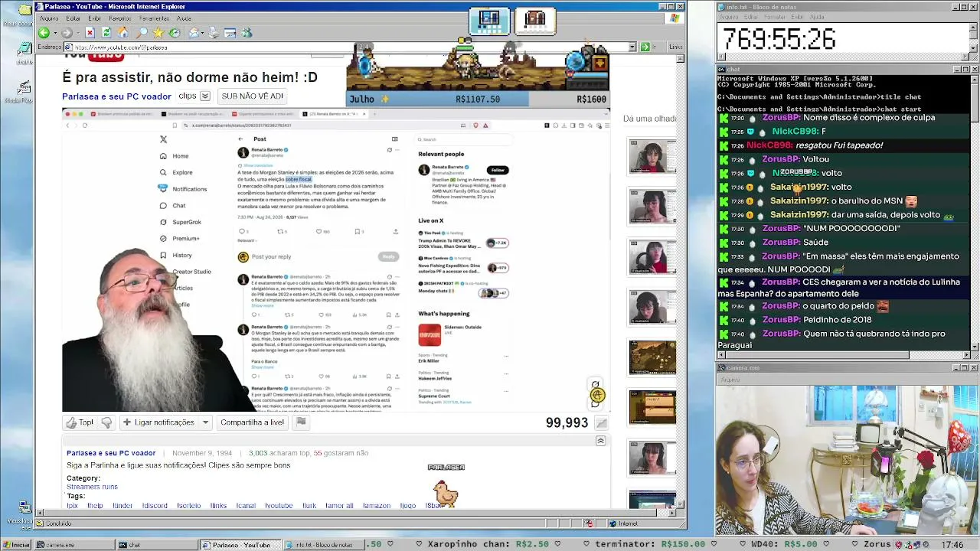Open the Parlasea e seu PC voador channel link
Viewport: 980px width, 551px height.
pyautogui.click(x=116, y=96)
